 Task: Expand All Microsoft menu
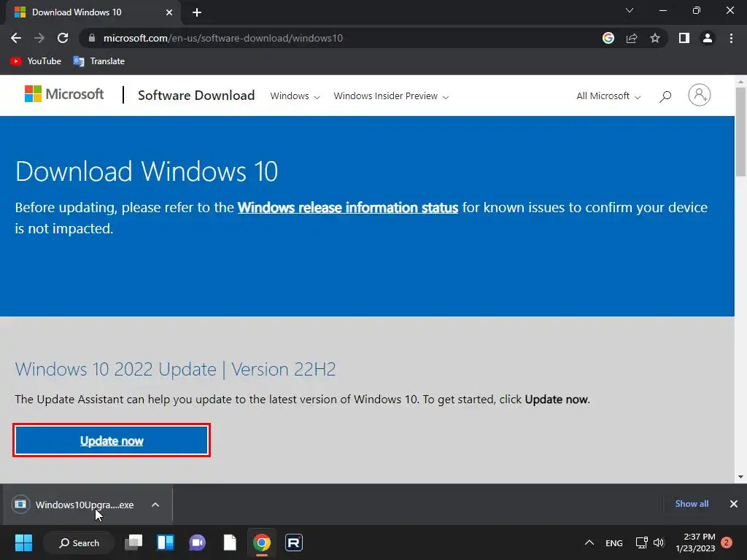pos(608,96)
